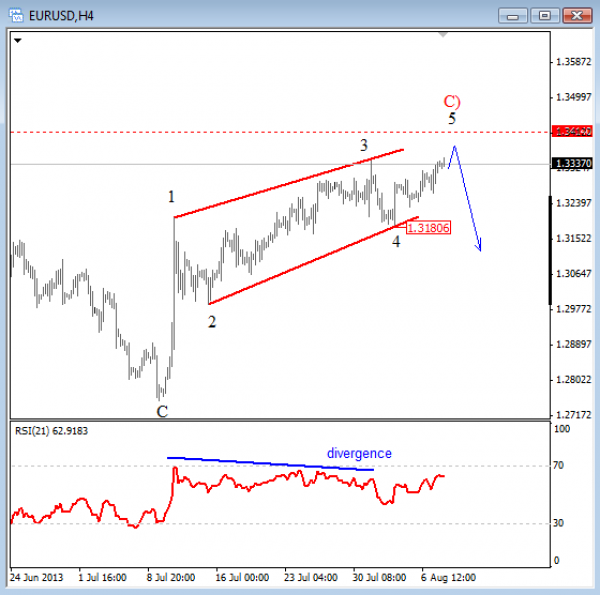Click the wave 3 label on chart
This screenshot has height=595, width=600.
365,145
